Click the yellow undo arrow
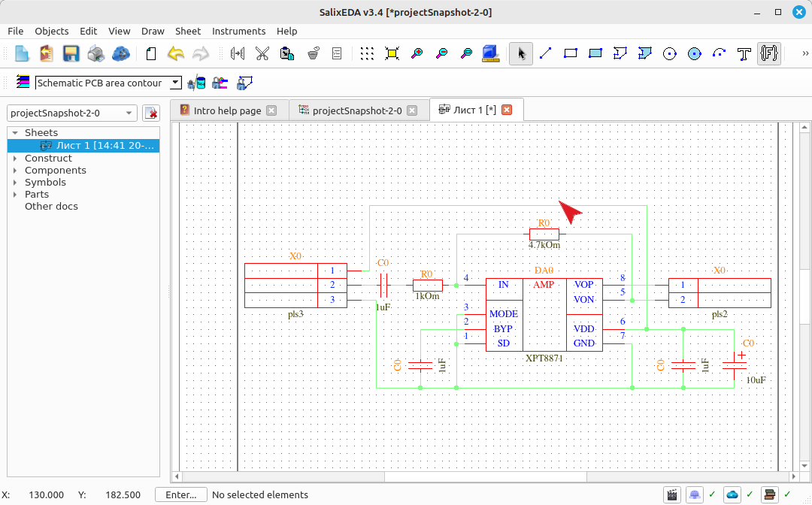This screenshot has height=505, width=812. tap(176, 53)
